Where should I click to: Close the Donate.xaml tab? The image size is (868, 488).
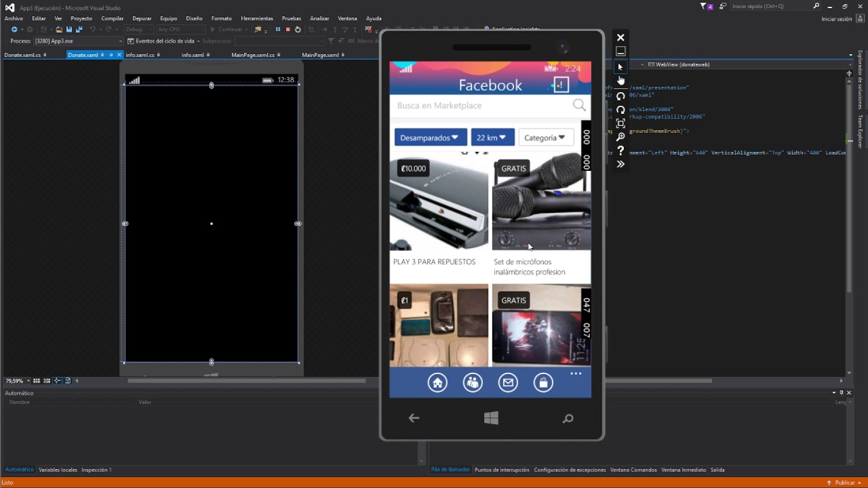(119, 55)
